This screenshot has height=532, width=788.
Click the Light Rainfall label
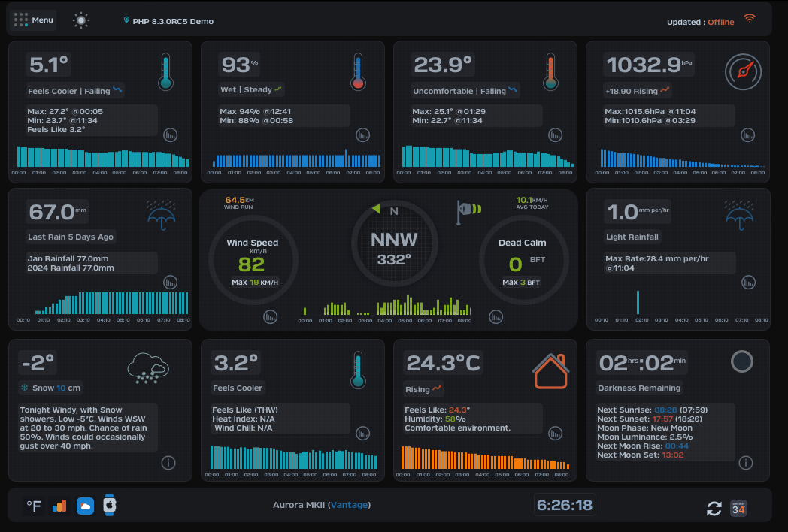pyautogui.click(x=632, y=237)
